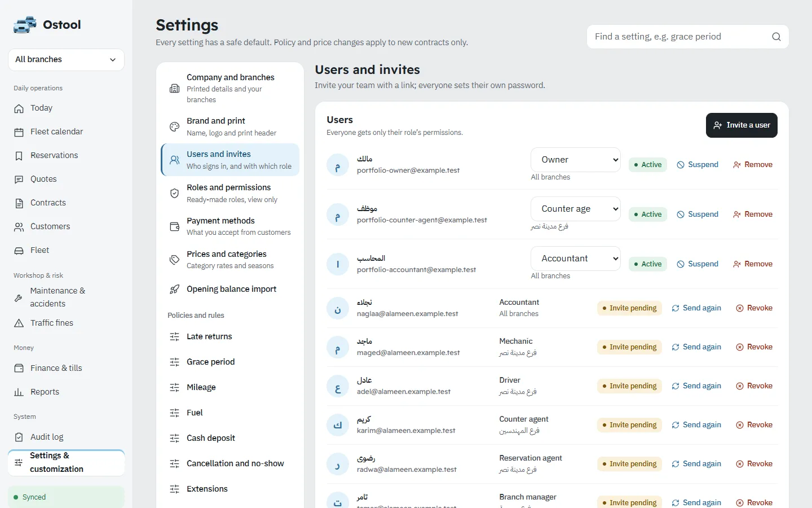Send invite again to naglaa
This screenshot has width=812, height=508.
(696, 308)
